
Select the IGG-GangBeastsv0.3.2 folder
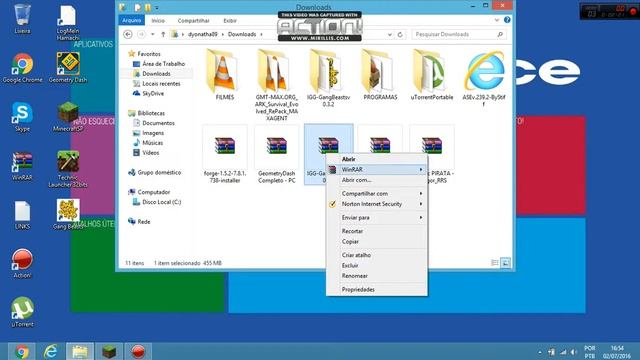328,78
